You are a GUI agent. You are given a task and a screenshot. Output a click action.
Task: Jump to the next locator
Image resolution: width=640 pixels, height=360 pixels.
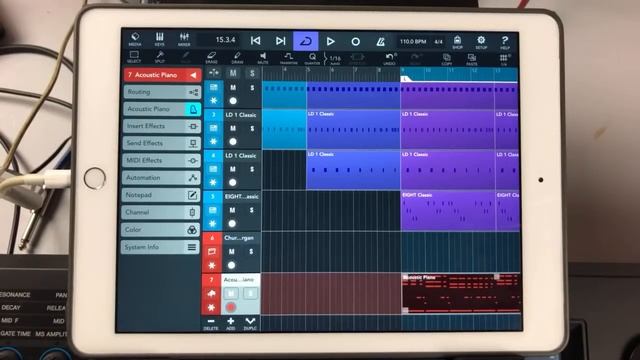point(280,41)
